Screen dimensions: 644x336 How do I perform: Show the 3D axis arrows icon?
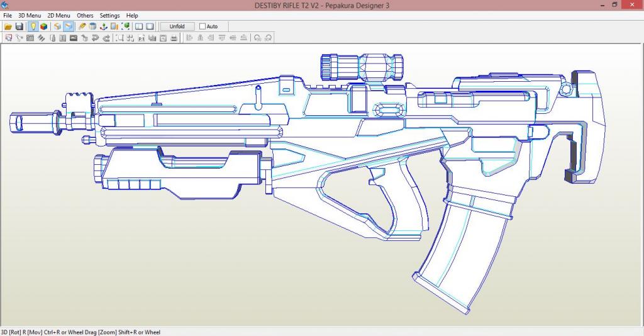[104, 26]
